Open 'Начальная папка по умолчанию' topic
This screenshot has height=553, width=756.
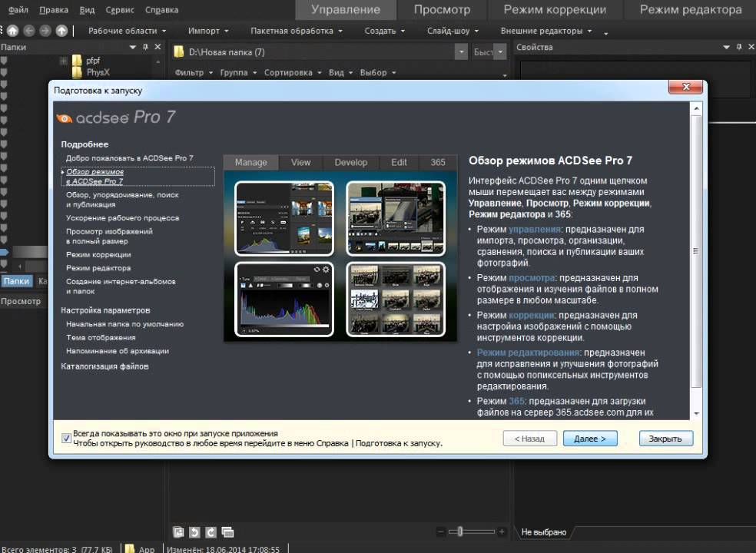coord(125,324)
